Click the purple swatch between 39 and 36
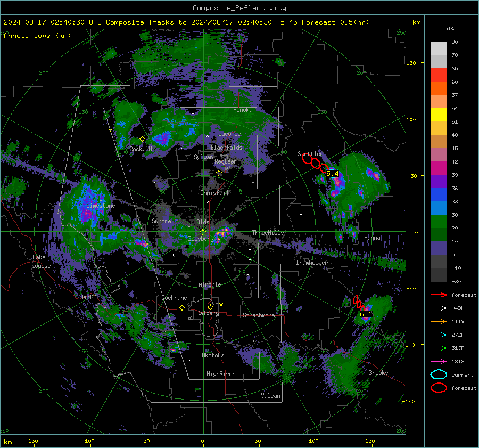Viewport: 479px width, 448px height. pos(439,181)
